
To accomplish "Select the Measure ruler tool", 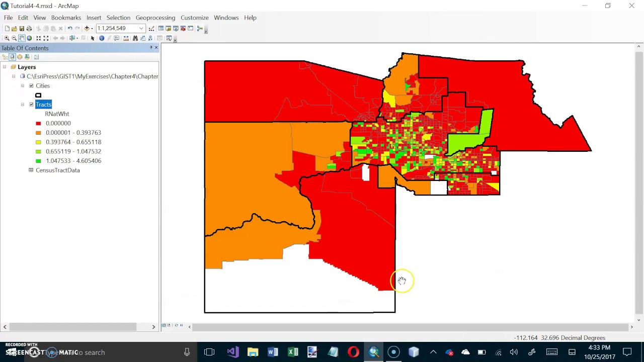I will pyautogui.click(x=126, y=38).
